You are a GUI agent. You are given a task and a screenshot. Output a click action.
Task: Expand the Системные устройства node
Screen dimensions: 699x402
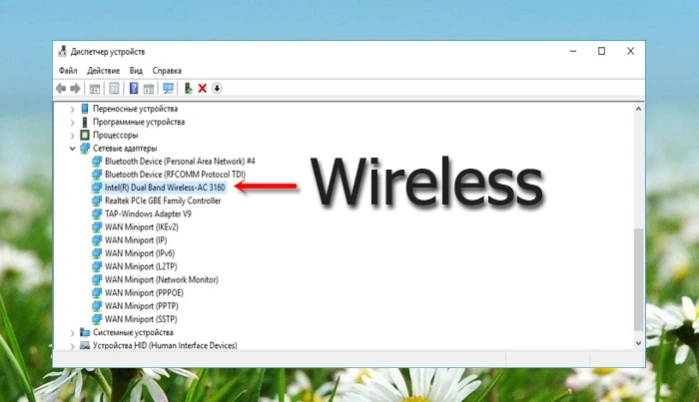[x=72, y=332]
